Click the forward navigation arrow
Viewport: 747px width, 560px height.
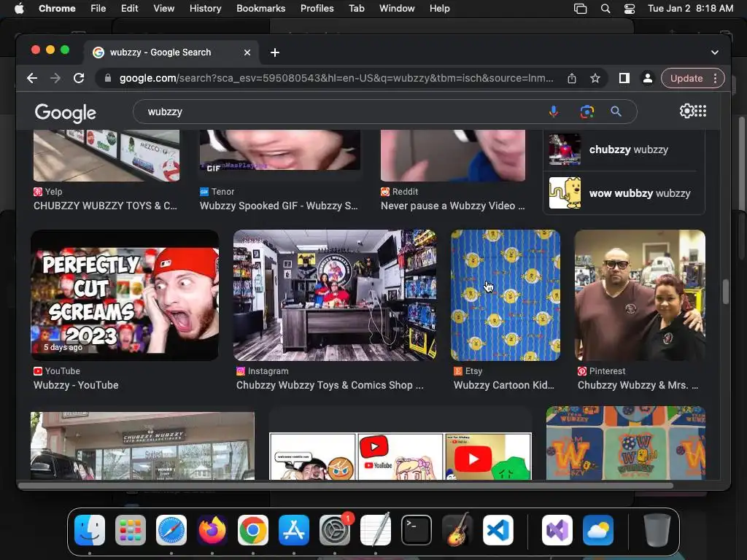tap(55, 78)
